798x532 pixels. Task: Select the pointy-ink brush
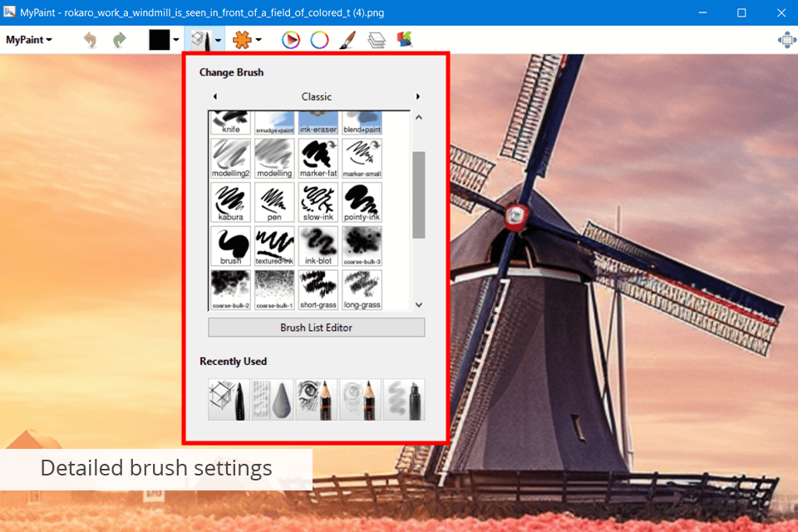(362, 202)
